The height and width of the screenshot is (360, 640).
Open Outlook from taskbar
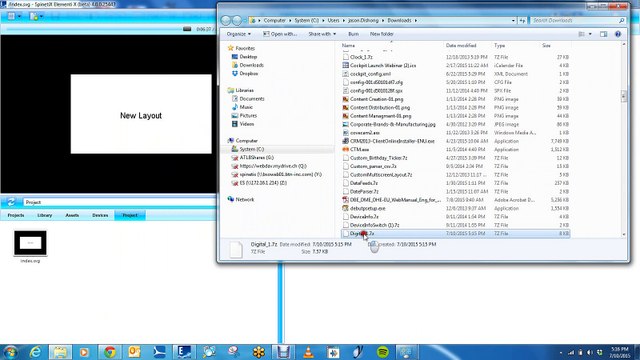tap(134, 352)
